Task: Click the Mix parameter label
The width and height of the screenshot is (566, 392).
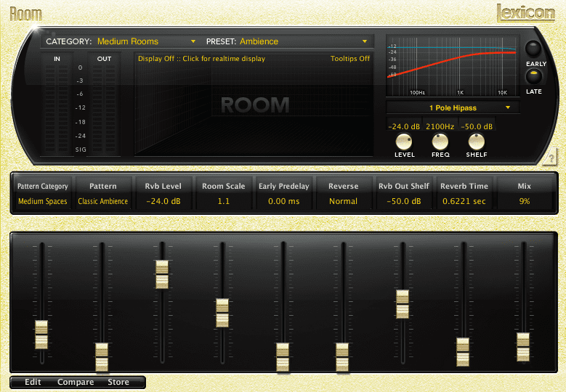Action: point(524,186)
